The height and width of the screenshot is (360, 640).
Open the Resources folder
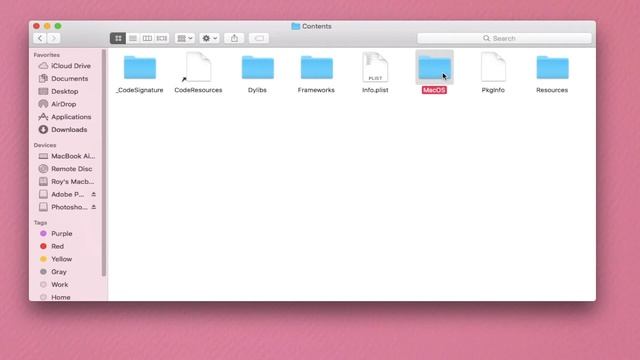coord(552,67)
